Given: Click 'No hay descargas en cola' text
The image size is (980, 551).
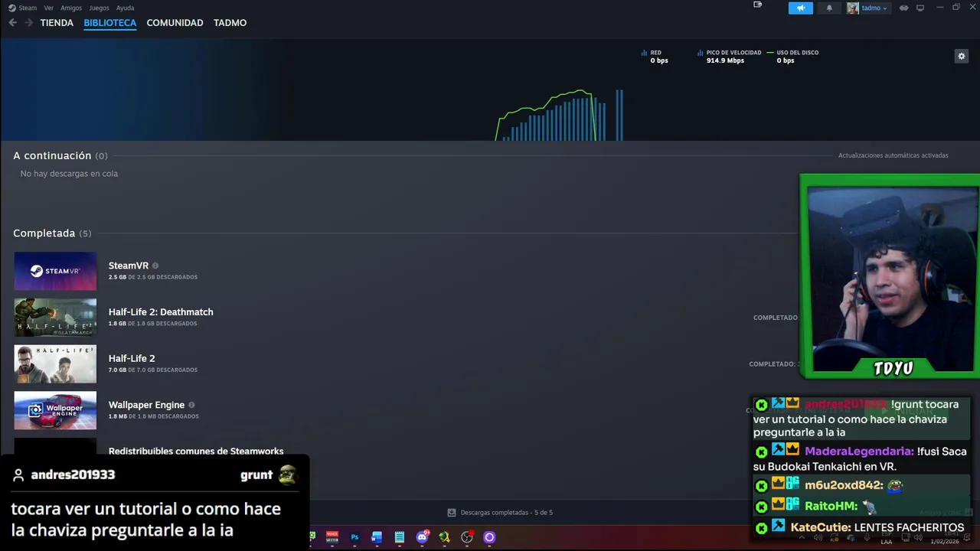Looking at the screenshot, I should (x=69, y=174).
